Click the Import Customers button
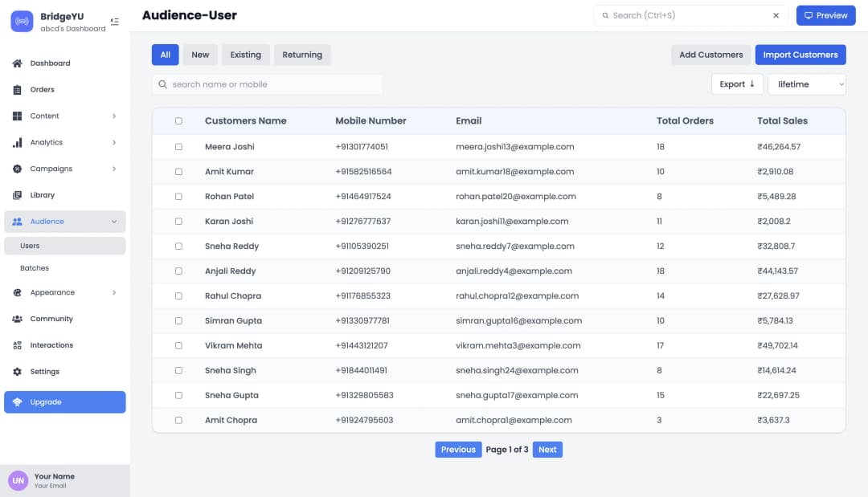 click(x=800, y=55)
